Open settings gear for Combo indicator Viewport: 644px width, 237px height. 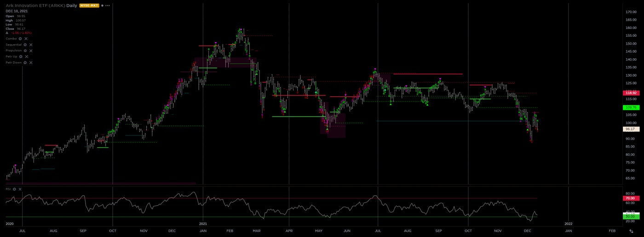tap(20, 39)
